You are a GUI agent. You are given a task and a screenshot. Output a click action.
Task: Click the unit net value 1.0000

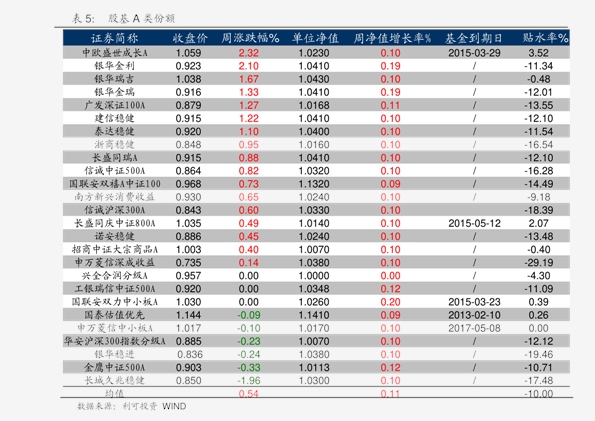pos(314,275)
